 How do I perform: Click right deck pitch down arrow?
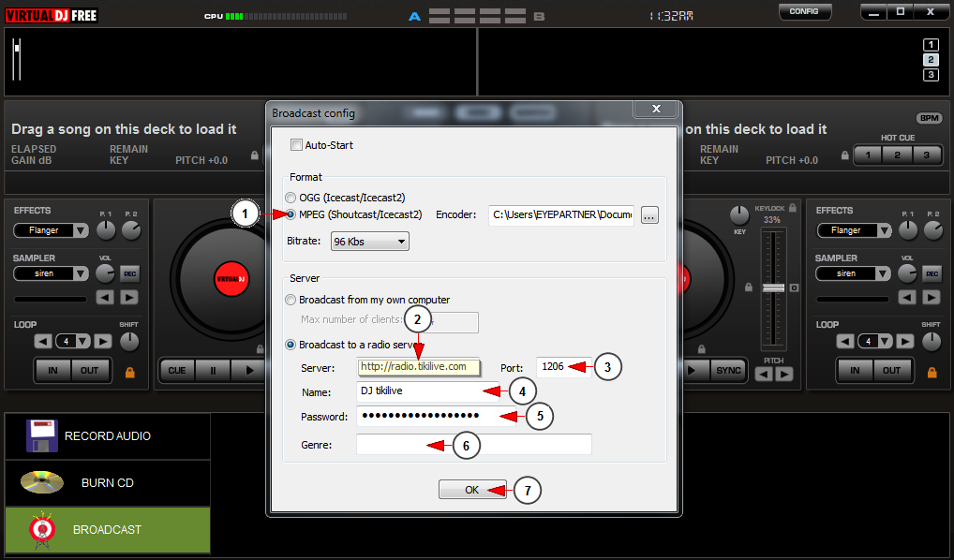pos(763,375)
